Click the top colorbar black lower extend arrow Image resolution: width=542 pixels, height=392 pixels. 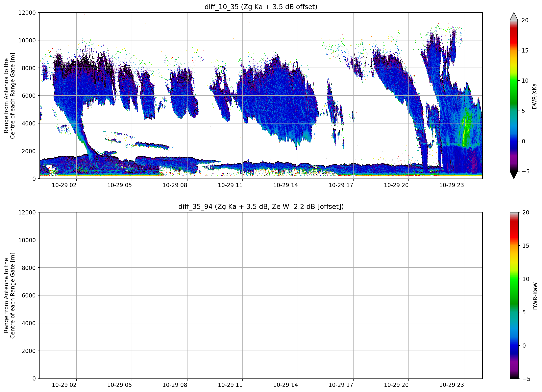tap(514, 175)
